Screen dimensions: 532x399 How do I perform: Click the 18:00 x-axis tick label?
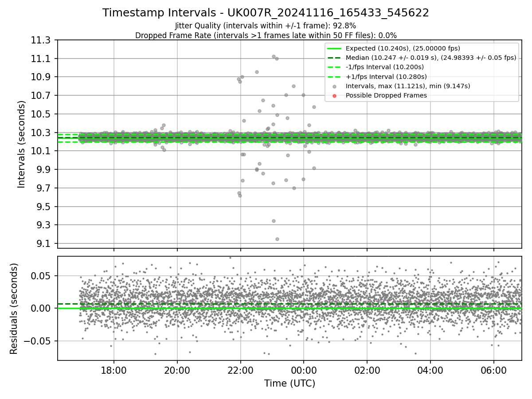tap(114, 370)
